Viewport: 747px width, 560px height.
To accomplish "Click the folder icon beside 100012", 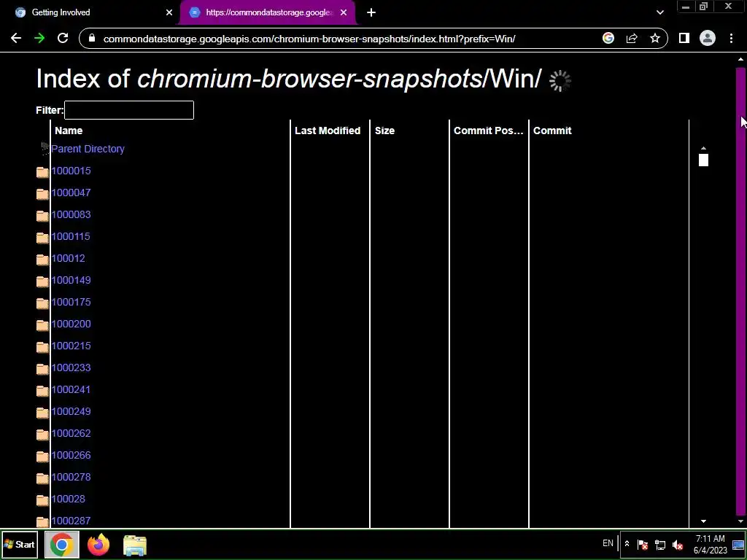I will (x=42, y=260).
